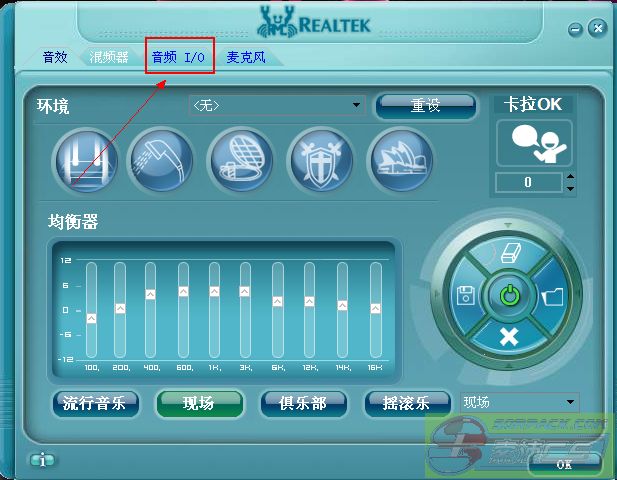
Task: Pick the opera house environment icon
Action: point(400,159)
